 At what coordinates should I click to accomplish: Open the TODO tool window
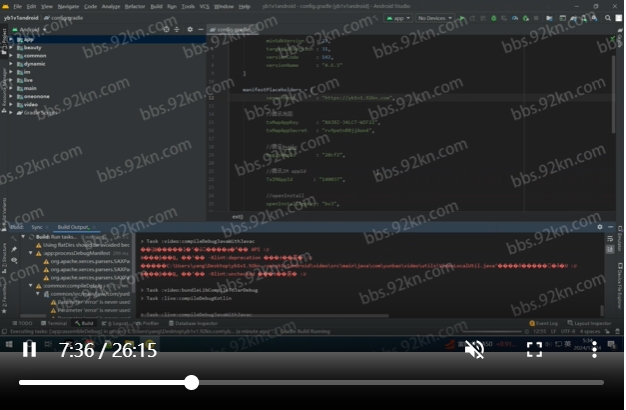(24, 323)
